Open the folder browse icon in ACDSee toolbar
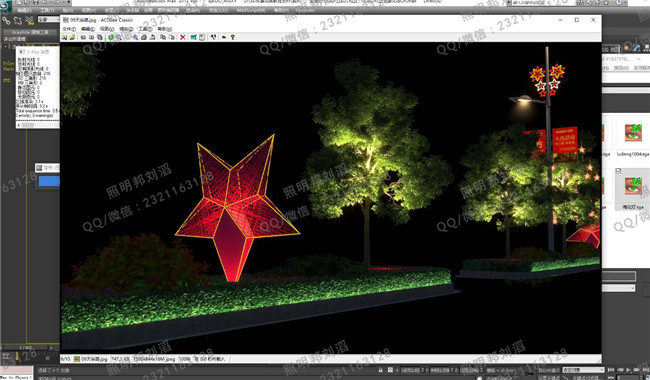 pos(72,37)
